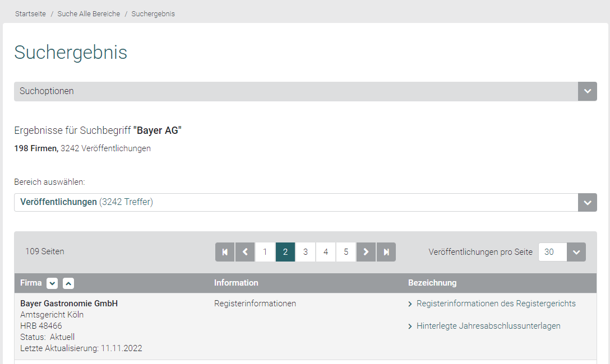Select page 4 in pagination
The image size is (610, 364).
326,252
